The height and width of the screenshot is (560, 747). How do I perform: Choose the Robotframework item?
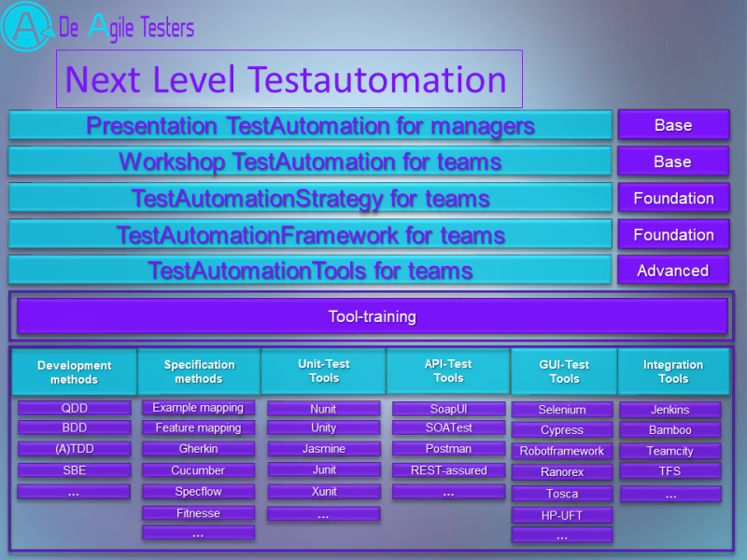(562, 451)
